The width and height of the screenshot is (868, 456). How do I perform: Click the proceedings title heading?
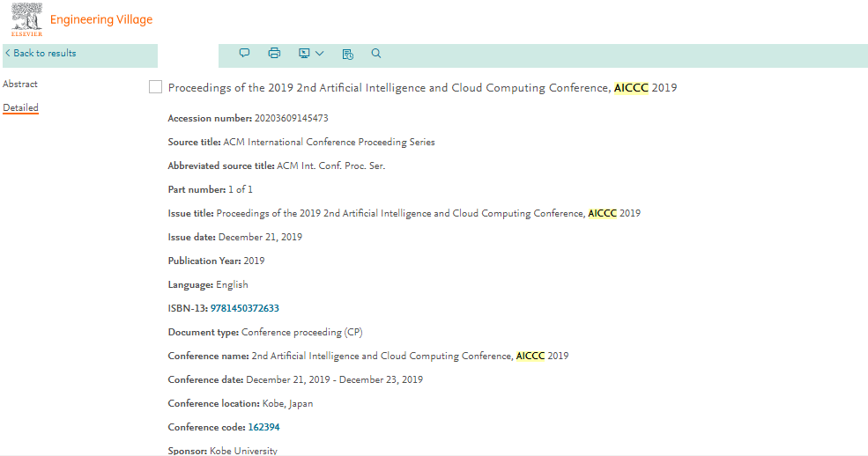(422, 88)
